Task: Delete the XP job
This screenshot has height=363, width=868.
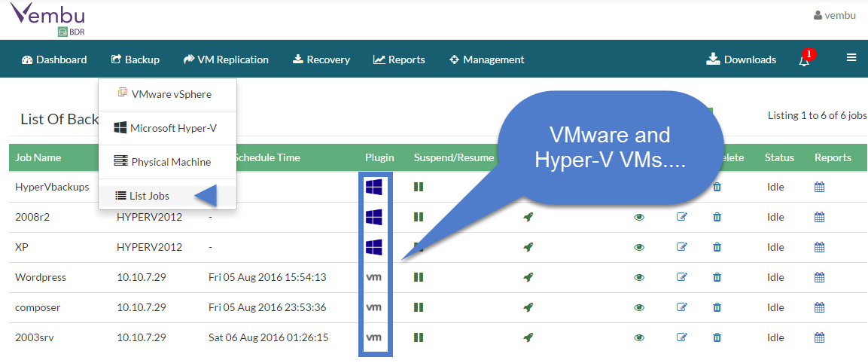Action: [717, 246]
